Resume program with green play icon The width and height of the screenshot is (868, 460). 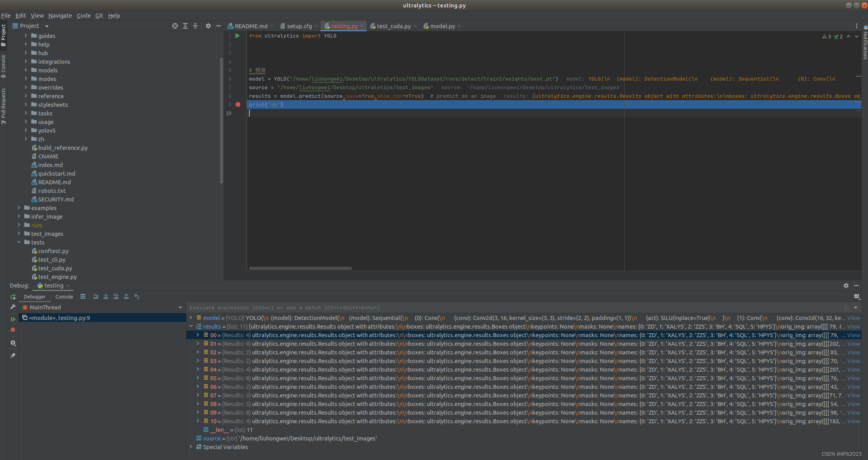click(x=13, y=319)
